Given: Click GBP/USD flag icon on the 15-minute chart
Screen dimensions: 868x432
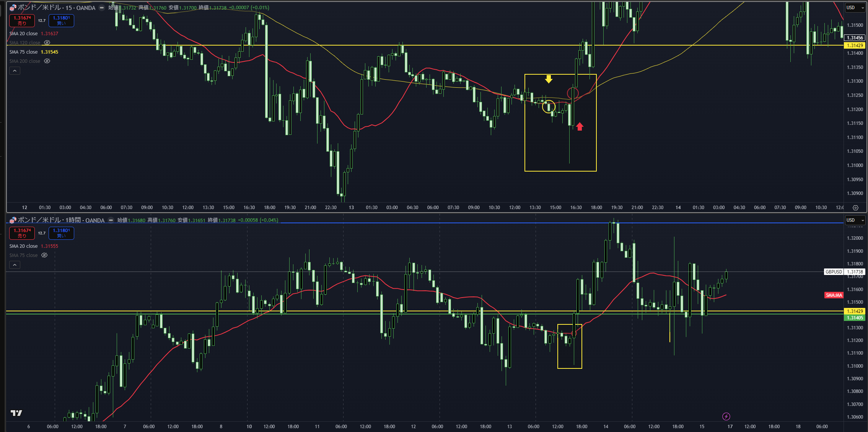Looking at the screenshot, I should (x=13, y=8).
